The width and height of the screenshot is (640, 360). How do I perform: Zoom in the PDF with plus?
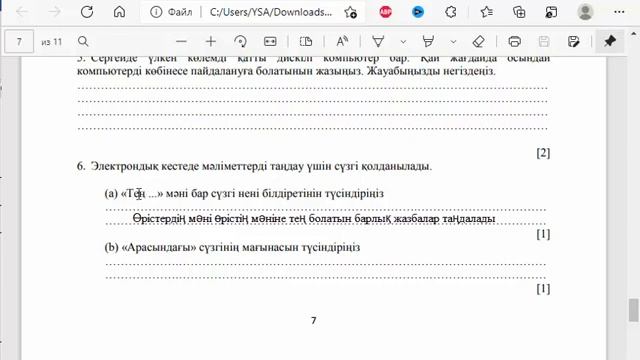click(x=211, y=41)
